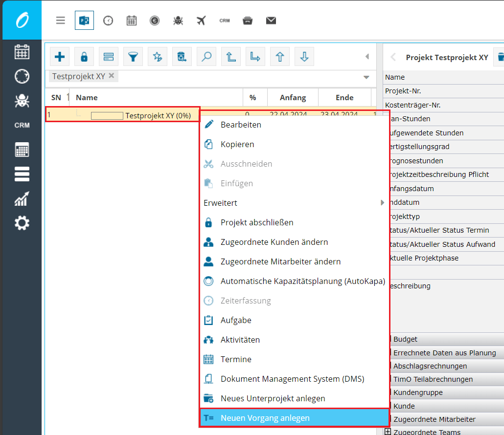Collapse the project list panel arrow
The image size is (504, 435).
(367, 57)
